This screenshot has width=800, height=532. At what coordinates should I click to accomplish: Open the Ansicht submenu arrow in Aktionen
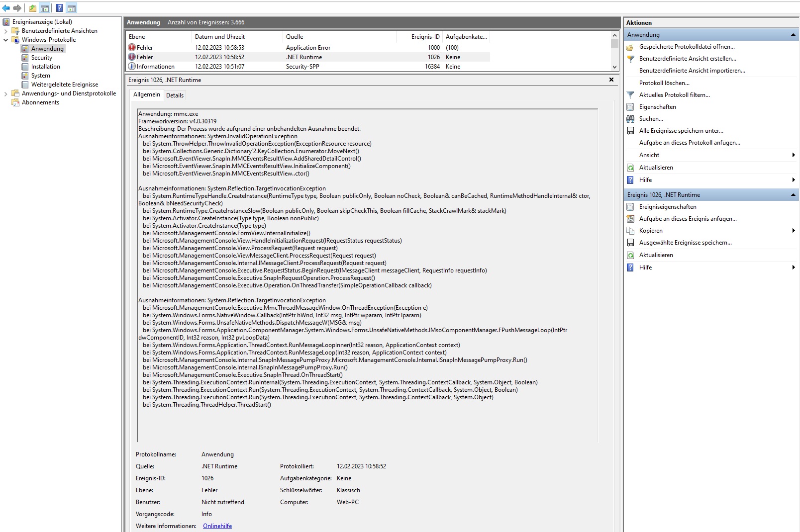(793, 155)
